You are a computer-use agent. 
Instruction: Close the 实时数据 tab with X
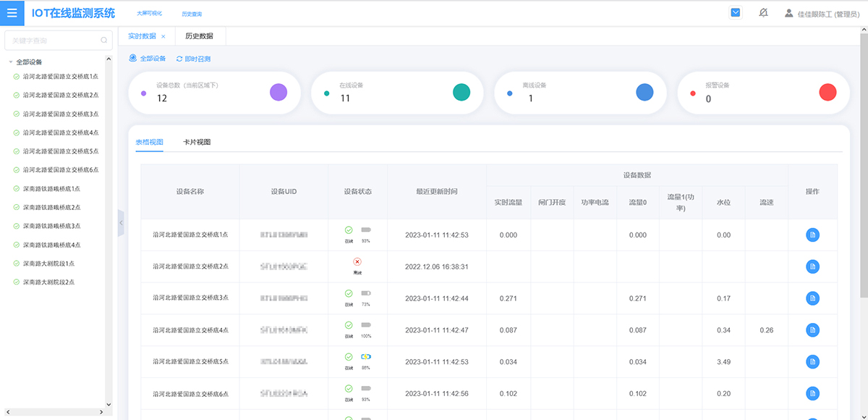coord(163,36)
